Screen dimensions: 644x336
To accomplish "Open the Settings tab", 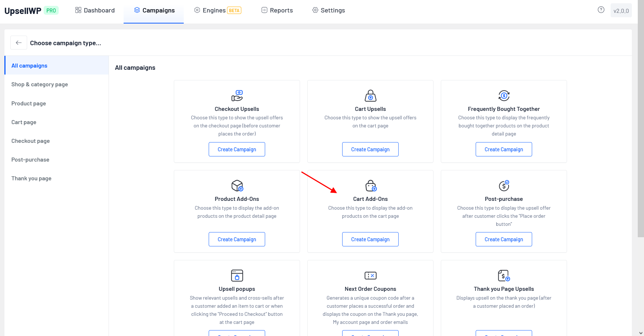I will tap(329, 10).
